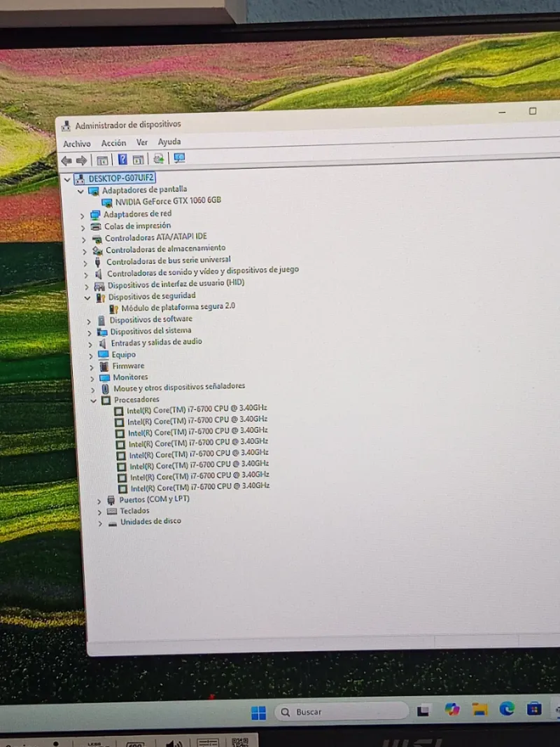560x747 pixels.
Task: Click the Update driver toolbar icon
Action: [x=159, y=159]
